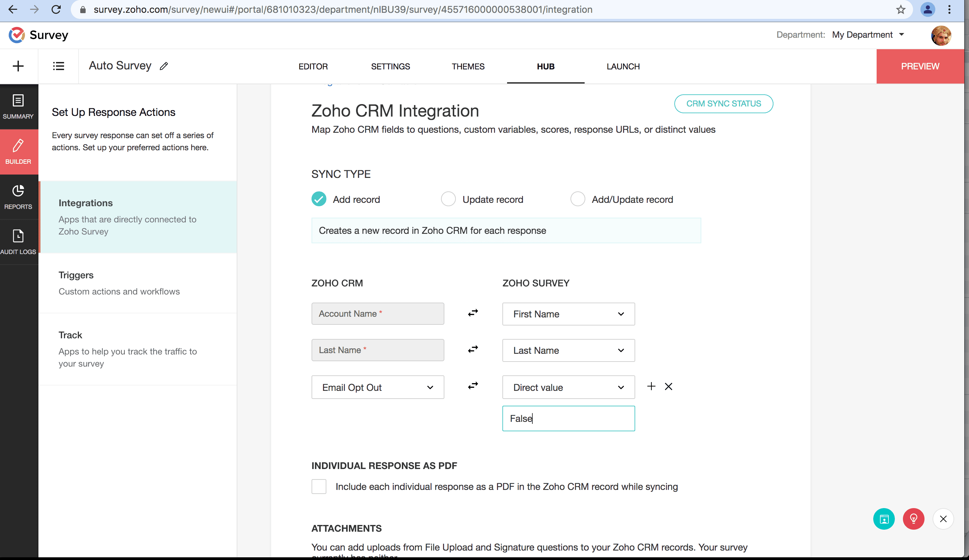Screen dimensions: 969x560
Task: Click the plus icon to add mapping row
Action: (651, 386)
